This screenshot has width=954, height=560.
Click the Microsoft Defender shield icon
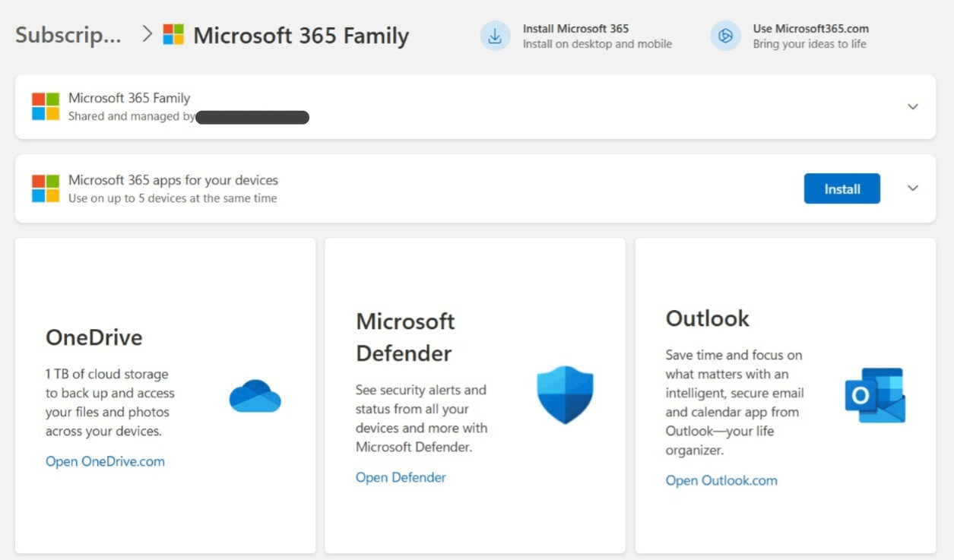coord(564,394)
